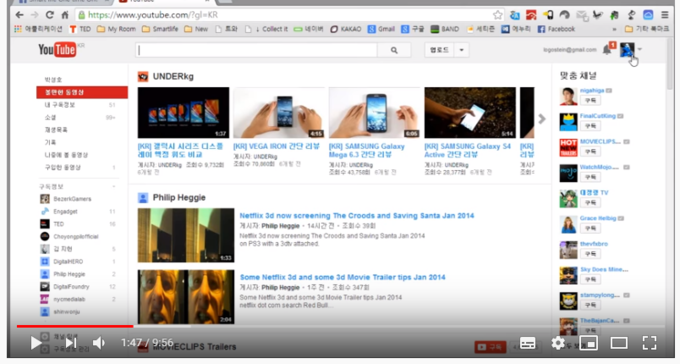Toggle subtitles in the video player
Viewport: 680px width, 364px height.
527,343
